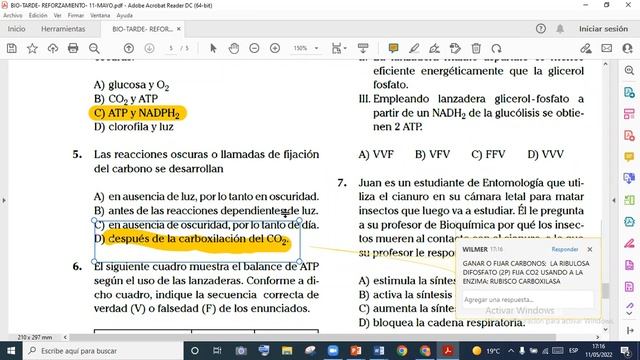Click the stamp tool icon
The width and height of the screenshot is (640, 360).
pos(455,48)
